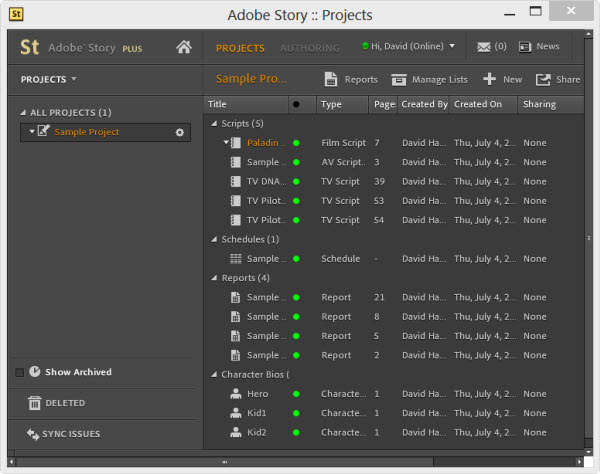Click the Paladin script title
This screenshot has width=600, height=474.
[266, 143]
